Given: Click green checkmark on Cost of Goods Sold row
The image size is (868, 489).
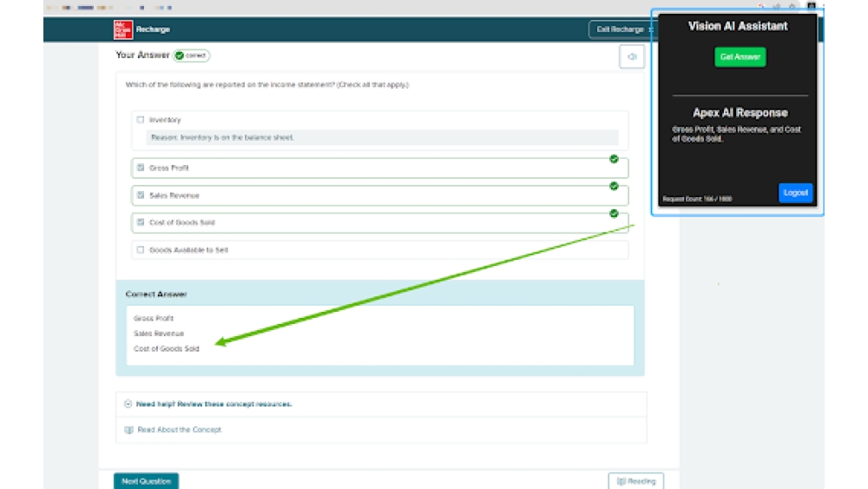Looking at the screenshot, I should 614,213.
